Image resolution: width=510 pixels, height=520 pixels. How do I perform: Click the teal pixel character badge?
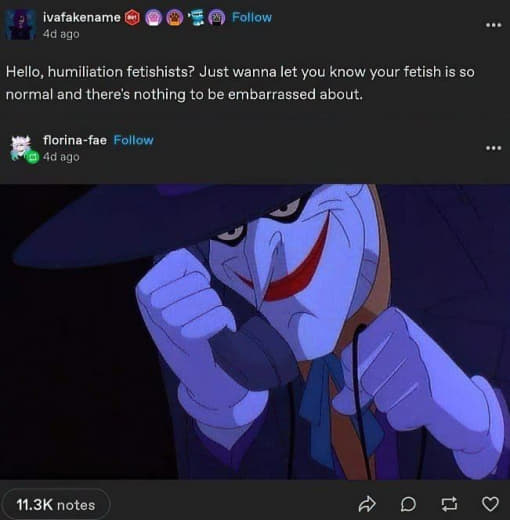coord(197,18)
